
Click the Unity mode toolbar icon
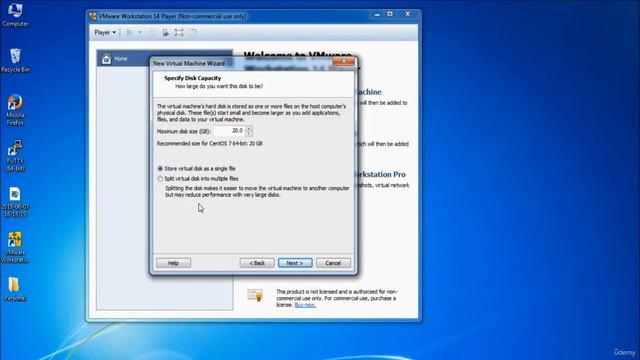[x=193, y=32]
